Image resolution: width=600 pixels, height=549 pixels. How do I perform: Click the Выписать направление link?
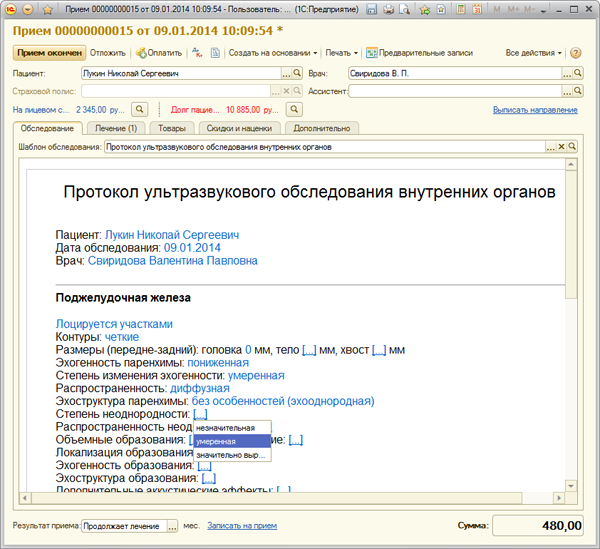pyautogui.click(x=535, y=110)
